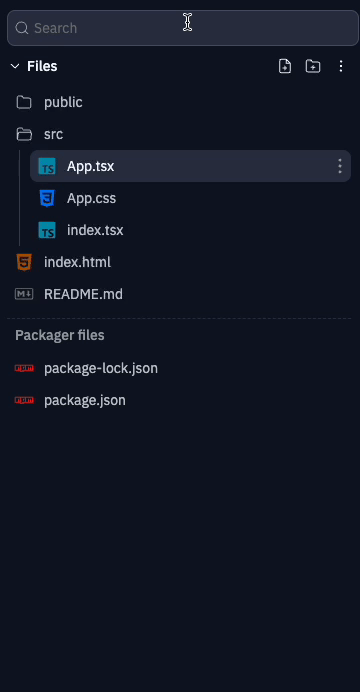Click the npm icon beside package-lock.json
This screenshot has width=360, height=692.
(24, 368)
